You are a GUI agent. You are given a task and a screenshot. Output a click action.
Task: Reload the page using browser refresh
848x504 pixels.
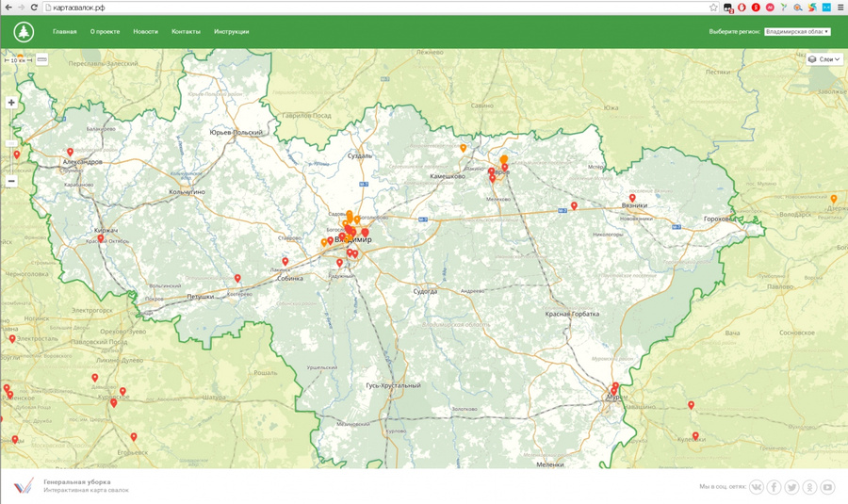click(35, 8)
